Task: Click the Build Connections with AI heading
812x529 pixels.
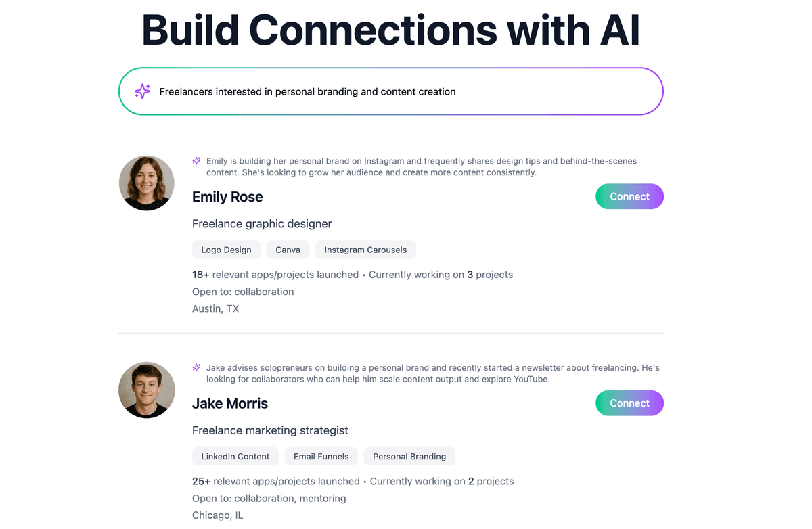Action: coord(390,29)
